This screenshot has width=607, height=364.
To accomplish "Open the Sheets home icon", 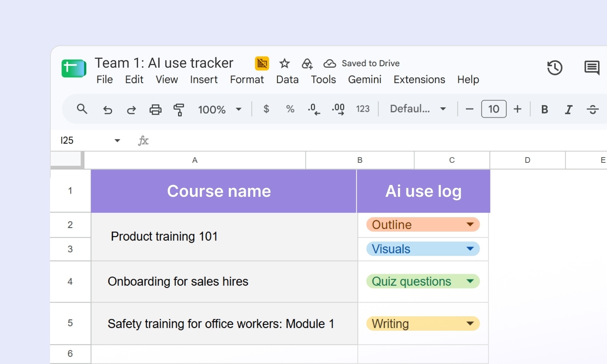I will click(74, 68).
